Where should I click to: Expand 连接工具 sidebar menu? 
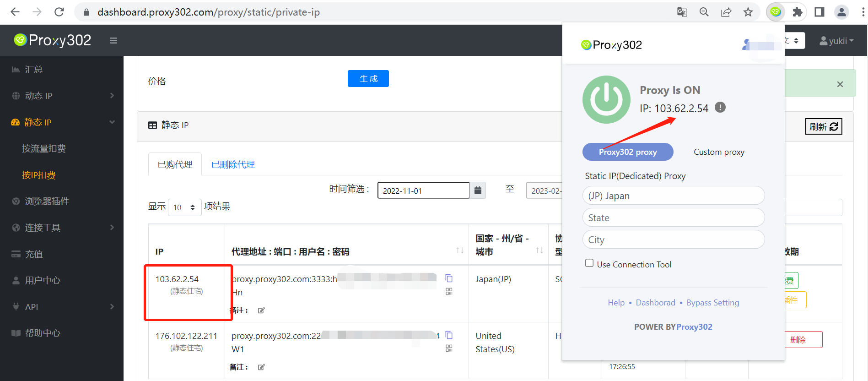[62, 228]
